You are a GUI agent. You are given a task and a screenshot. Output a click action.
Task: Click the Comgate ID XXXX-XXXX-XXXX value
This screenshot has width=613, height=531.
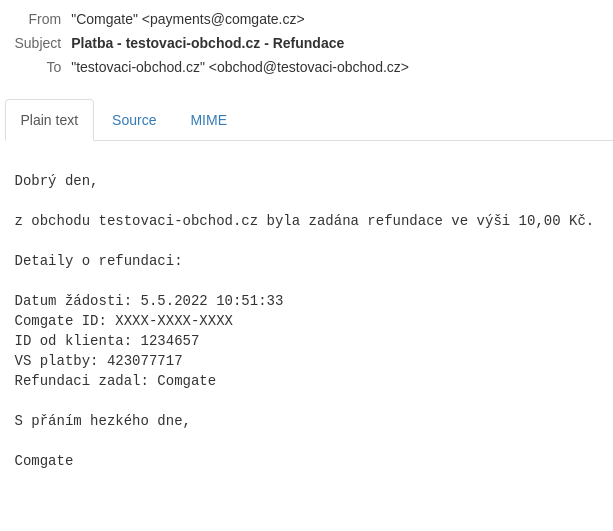[174, 321]
